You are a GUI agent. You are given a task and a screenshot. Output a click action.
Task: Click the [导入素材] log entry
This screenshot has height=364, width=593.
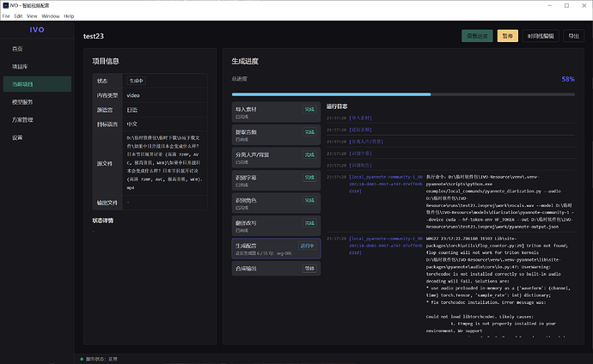click(360, 118)
